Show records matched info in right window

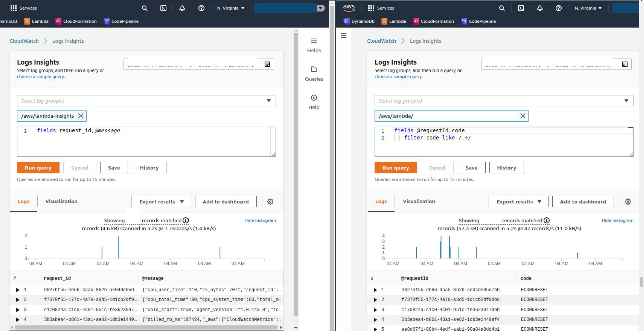(x=547, y=220)
